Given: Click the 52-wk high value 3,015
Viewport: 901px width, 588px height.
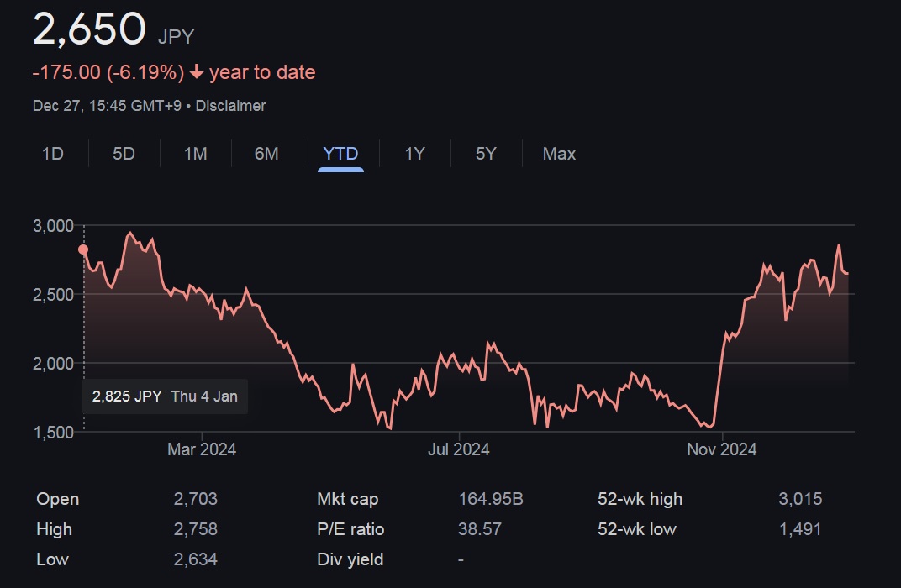Looking at the screenshot, I should tap(800, 499).
